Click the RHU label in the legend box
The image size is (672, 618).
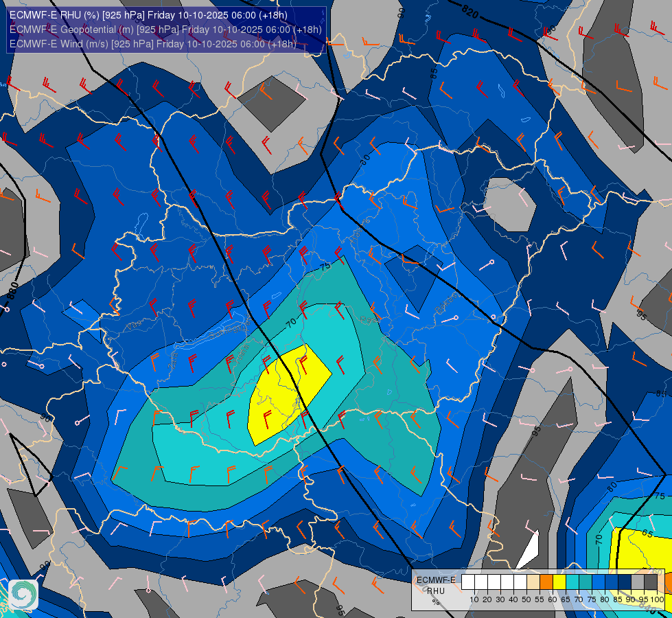click(436, 591)
